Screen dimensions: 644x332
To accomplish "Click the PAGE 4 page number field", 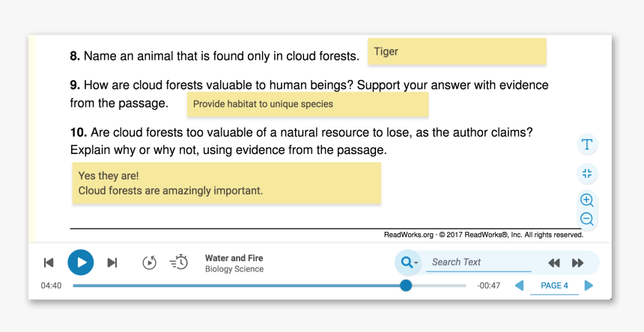I will point(554,286).
